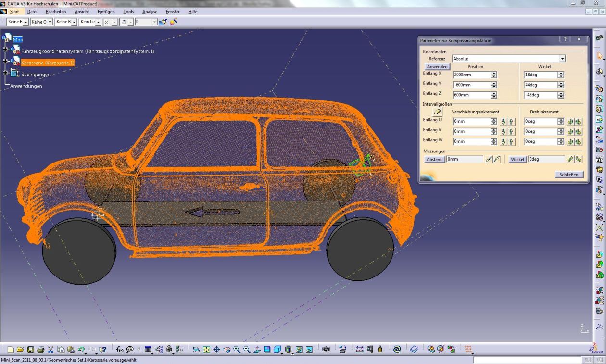Save the document with floppy icon
This screenshot has width=606, height=364.
tap(30, 350)
